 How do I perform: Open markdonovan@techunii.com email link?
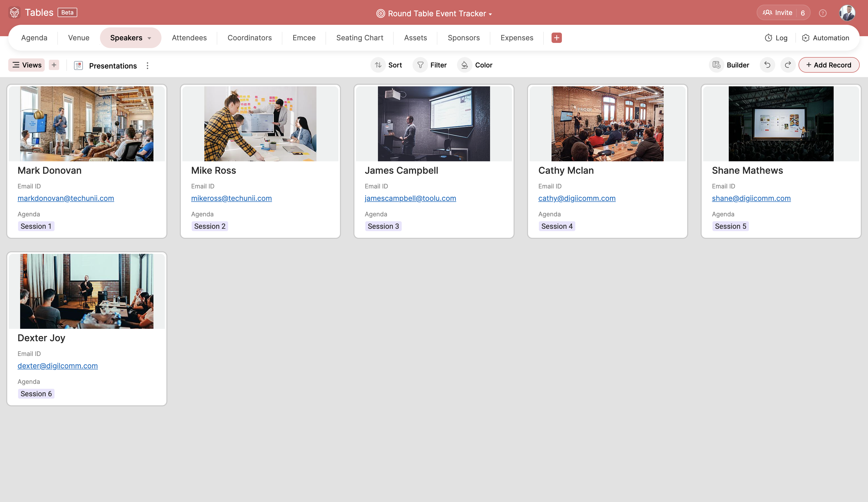click(x=66, y=198)
